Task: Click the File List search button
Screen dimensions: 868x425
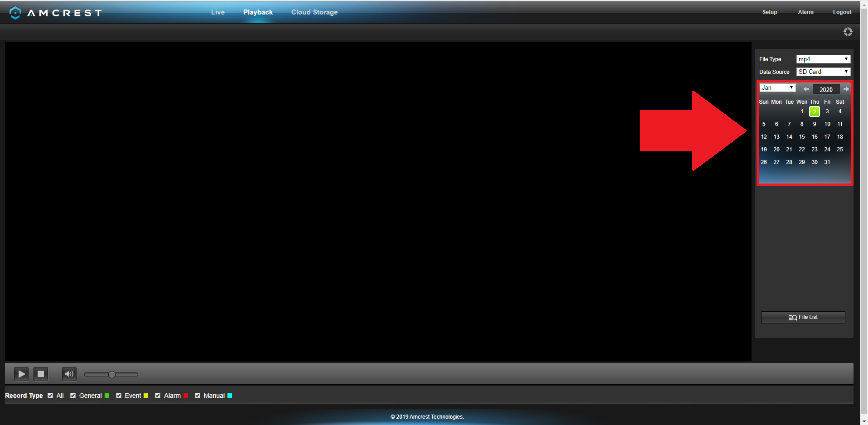Action: (x=803, y=317)
